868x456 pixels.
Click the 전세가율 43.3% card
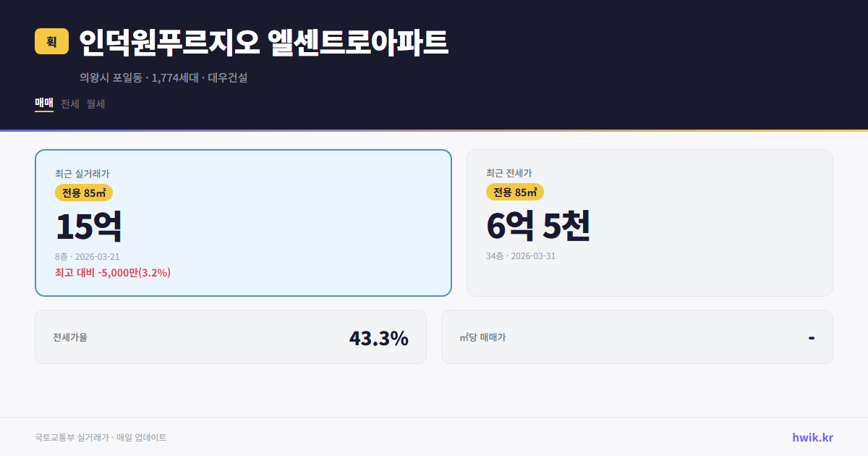231,337
